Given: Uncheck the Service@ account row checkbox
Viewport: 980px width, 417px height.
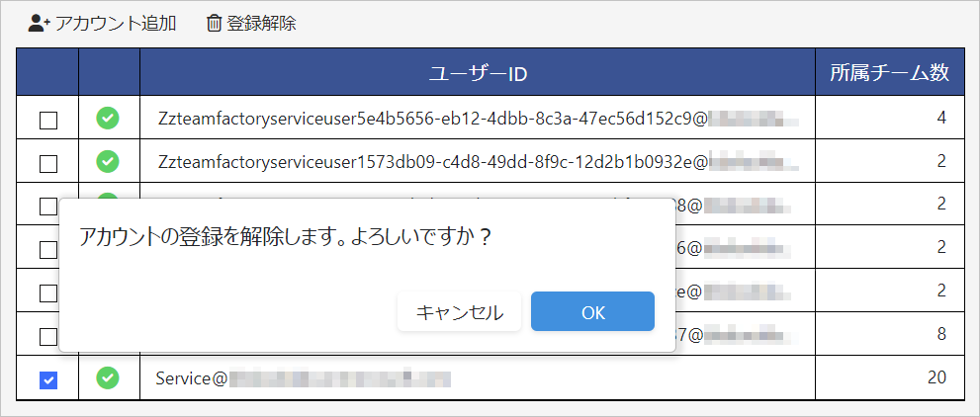Looking at the screenshot, I should tap(47, 378).
